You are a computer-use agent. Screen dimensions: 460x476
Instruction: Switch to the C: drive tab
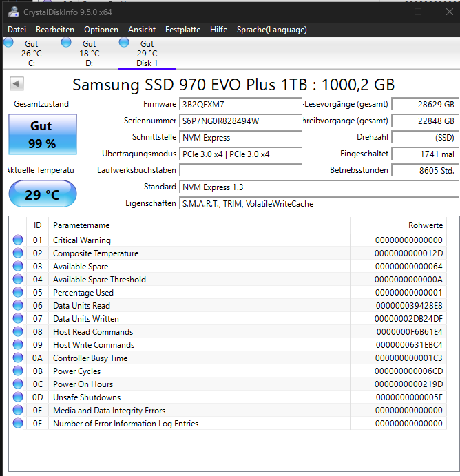pyautogui.click(x=32, y=53)
